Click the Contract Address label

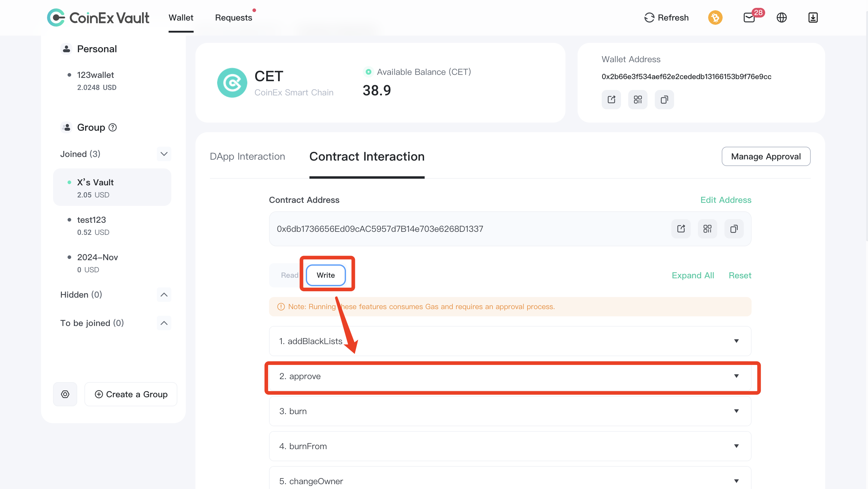tap(304, 200)
